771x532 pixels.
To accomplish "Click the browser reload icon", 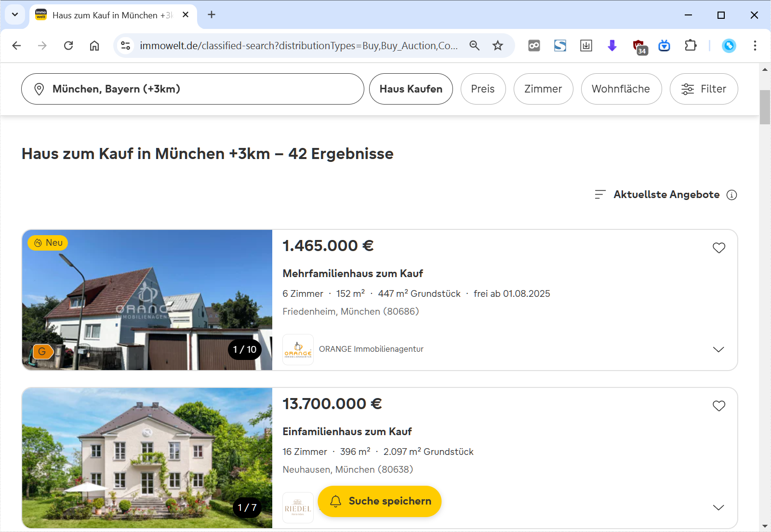I will [x=68, y=45].
